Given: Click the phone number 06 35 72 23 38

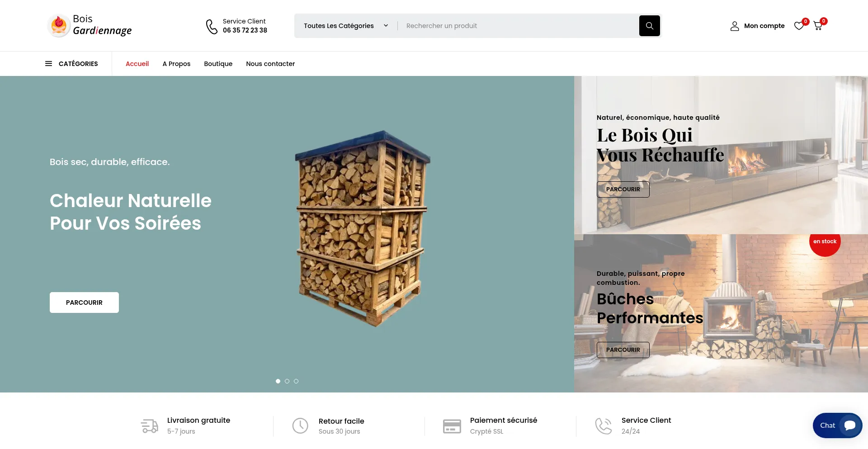Looking at the screenshot, I should 245,30.
